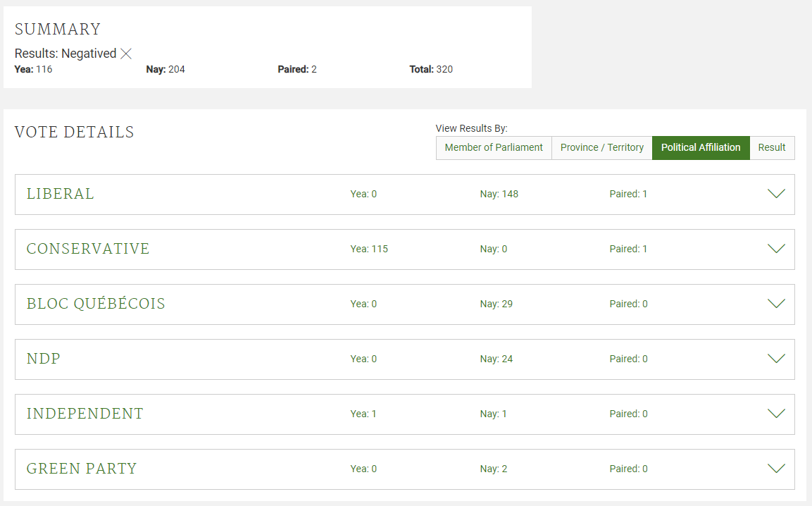
Task: Switch to Province / Territory view
Action: point(601,148)
